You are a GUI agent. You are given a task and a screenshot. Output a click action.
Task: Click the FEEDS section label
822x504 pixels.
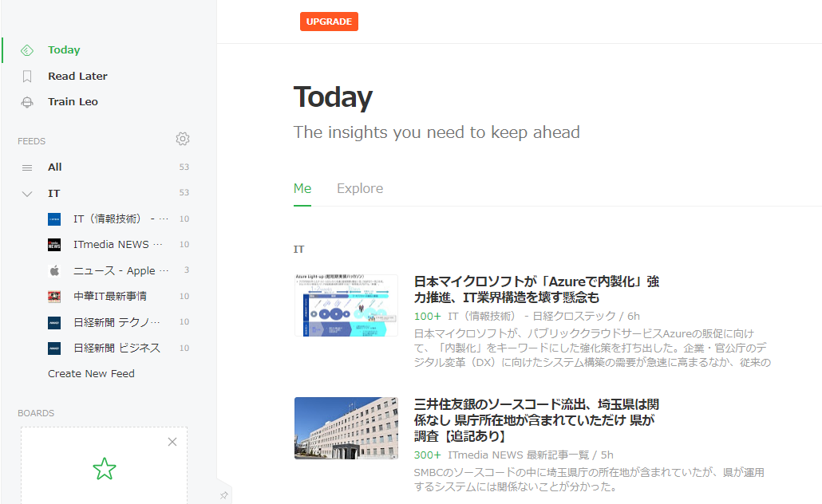coord(31,141)
